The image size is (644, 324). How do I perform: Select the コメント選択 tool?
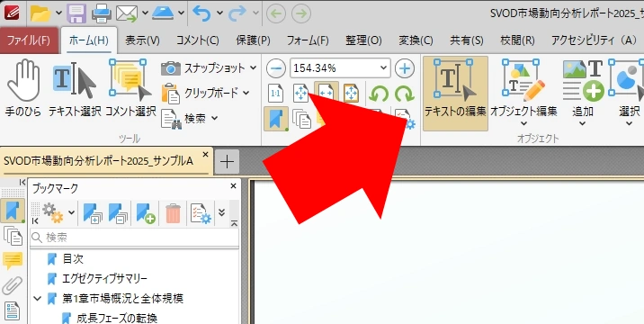pyautogui.click(x=130, y=88)
